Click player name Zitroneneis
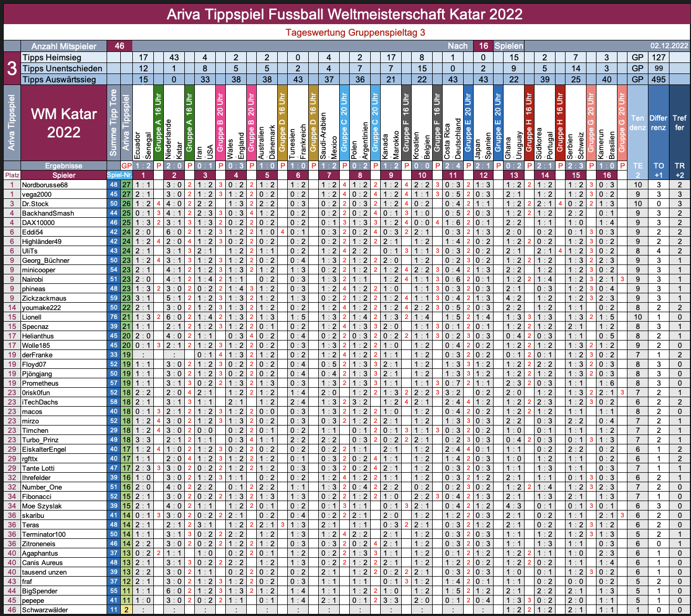The width and height of the screenshot is (691, 616). tap(40, 544)
